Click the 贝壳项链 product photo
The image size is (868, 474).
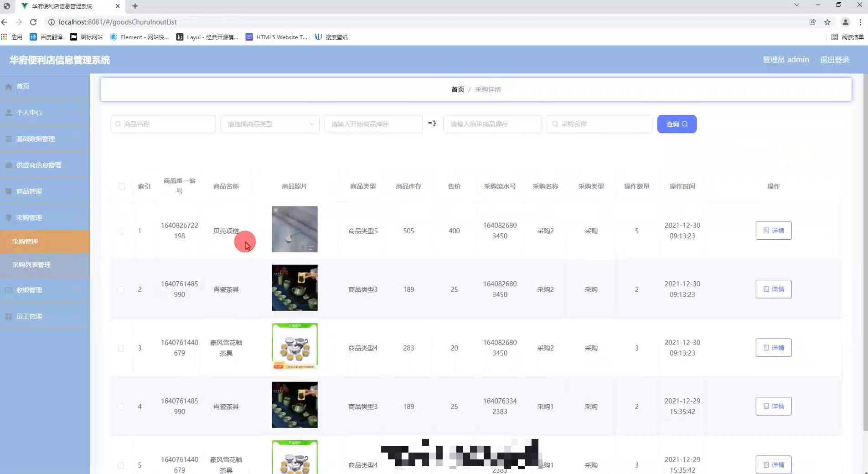point(294,229)
